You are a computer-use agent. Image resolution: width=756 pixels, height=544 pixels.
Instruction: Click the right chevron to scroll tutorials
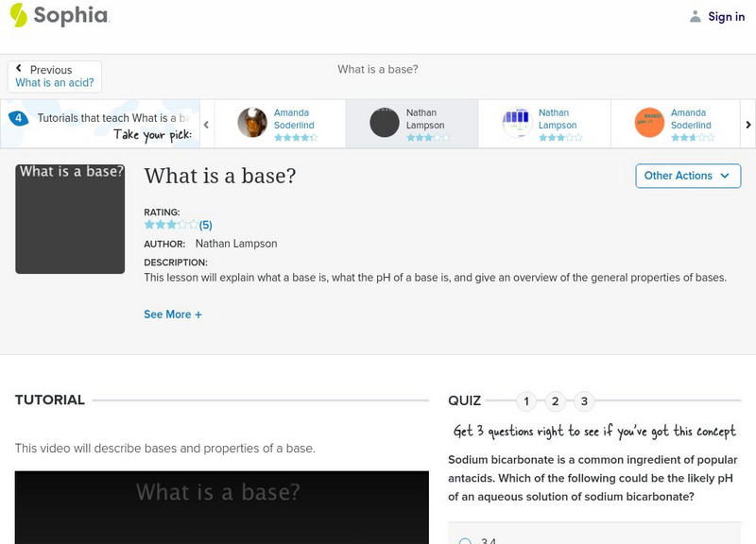[747, 123]
